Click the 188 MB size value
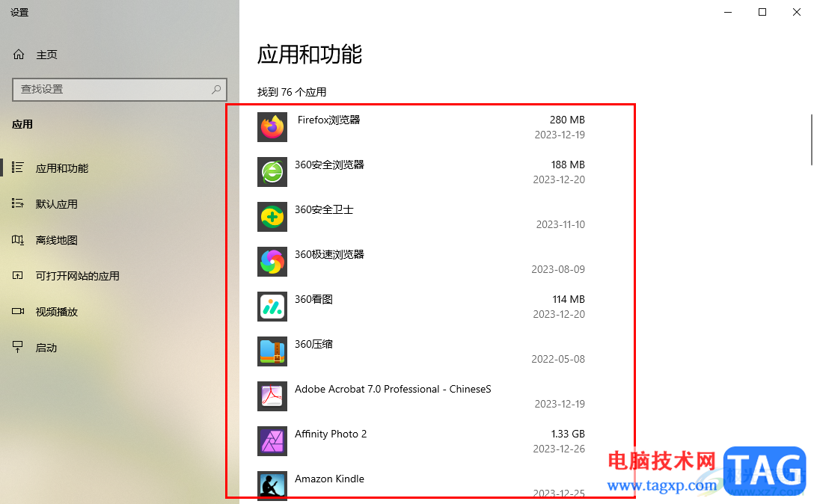814x504 pixels. pos(568,165)
